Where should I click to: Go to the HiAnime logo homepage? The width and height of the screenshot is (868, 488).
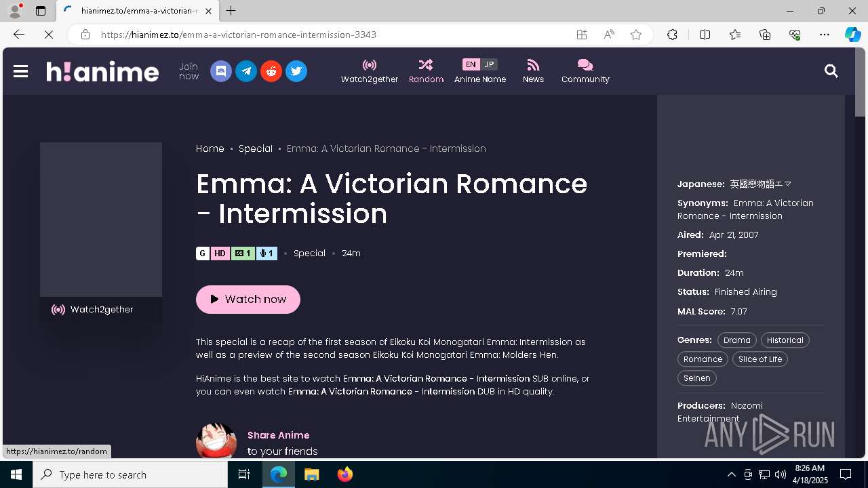[102, 71]
